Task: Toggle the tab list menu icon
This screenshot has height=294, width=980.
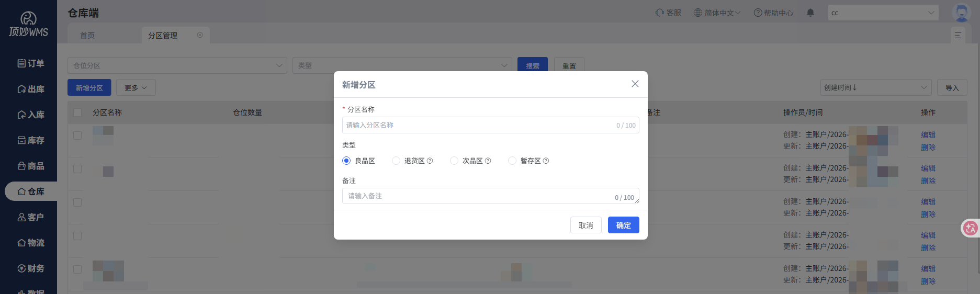Action: [x=958, y=36]
